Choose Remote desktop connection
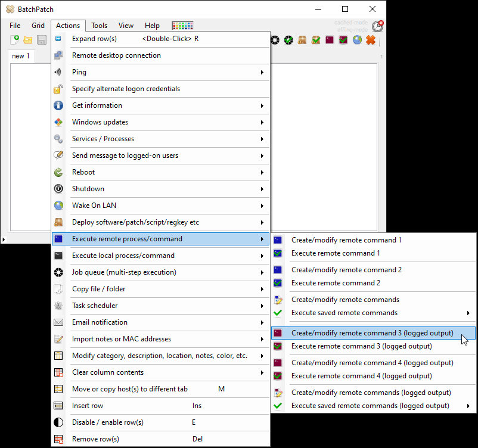 (x=161, y=55)
